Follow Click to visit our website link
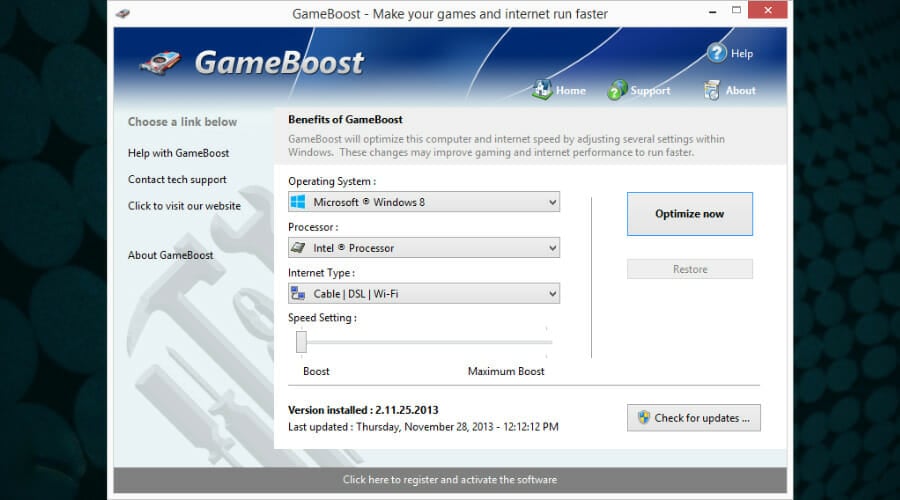 pos(184,206)
